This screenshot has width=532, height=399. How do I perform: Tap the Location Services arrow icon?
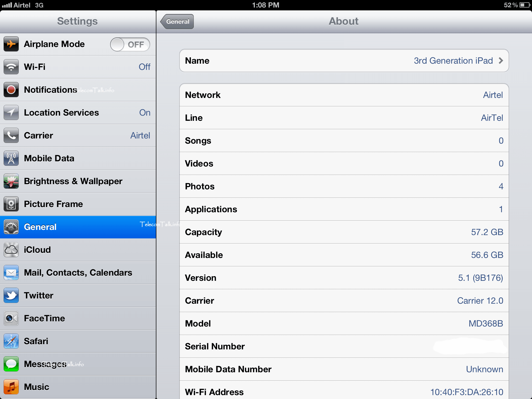pyautogui.click(x=11, y=112)
